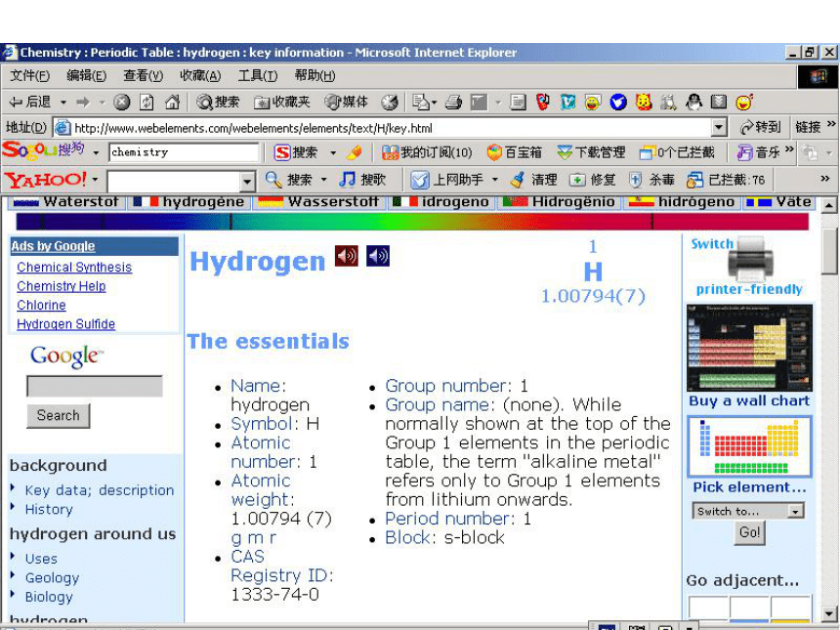Expand the Back button history arrow
The height and width of the screenshot is (630, 840).
coord(63,102)
